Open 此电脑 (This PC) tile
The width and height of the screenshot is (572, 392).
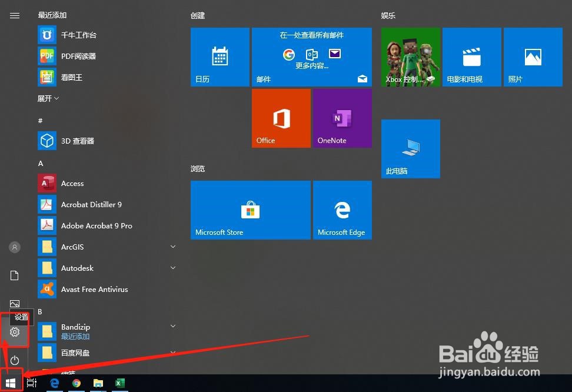pyautogui.click(x=410, y=148)
